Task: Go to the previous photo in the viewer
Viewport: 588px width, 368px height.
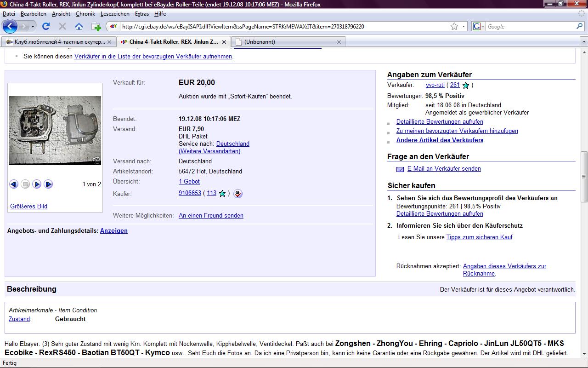Action: [14, 184]
